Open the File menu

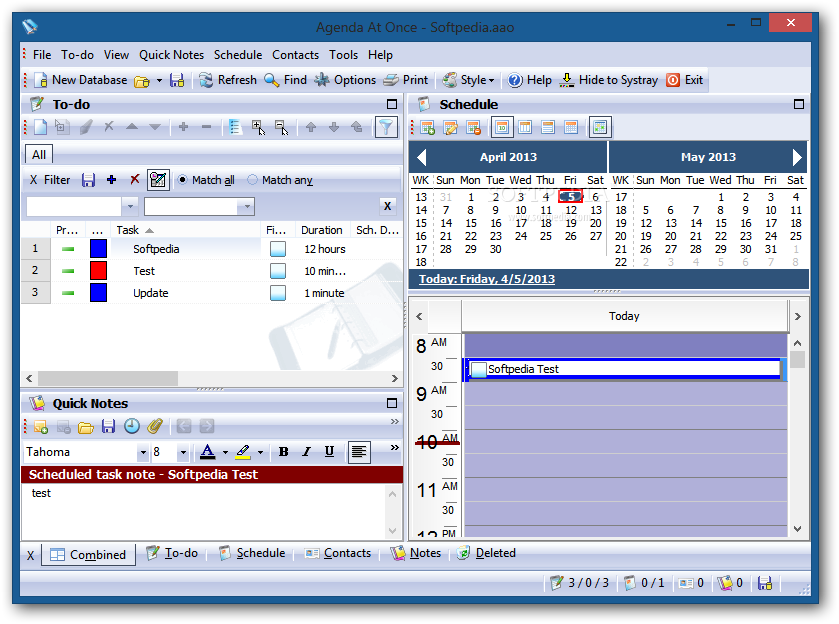pyautogui.click(x=42, y=55)
